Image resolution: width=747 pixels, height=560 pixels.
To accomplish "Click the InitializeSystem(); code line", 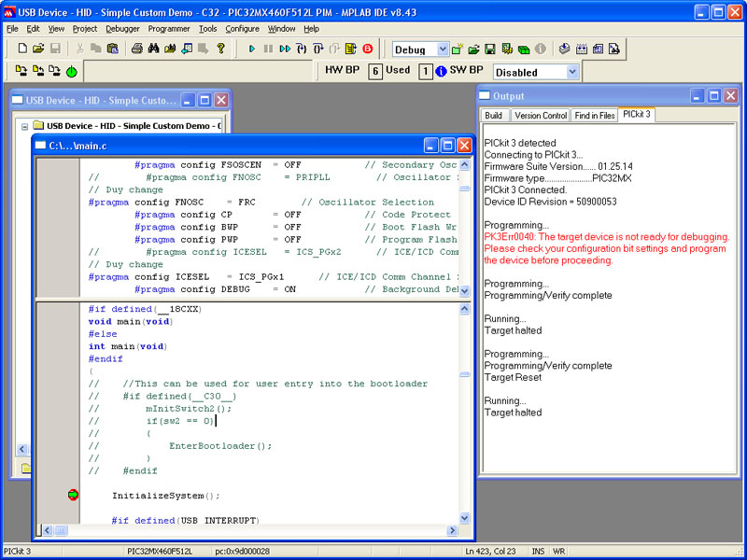I will click(x=166, y=496).
